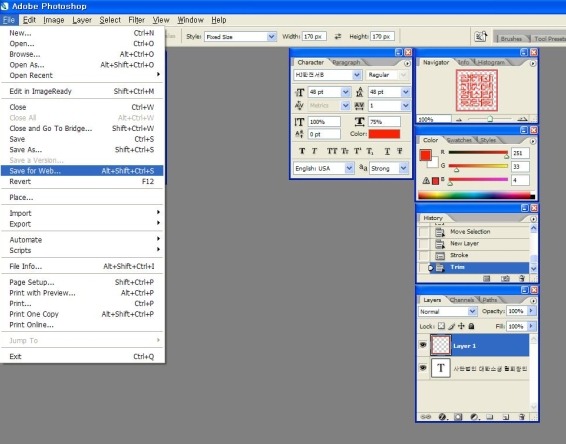This screenshot has width=566, height=444.
Task: Choose Save for Web from File menu
Action: [x=82, y=171]
